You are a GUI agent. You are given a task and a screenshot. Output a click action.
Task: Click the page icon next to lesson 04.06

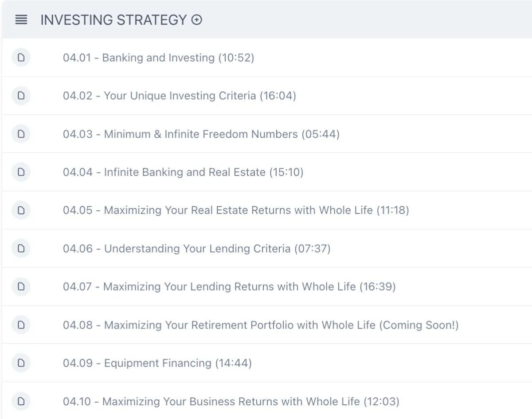(21, 248)
